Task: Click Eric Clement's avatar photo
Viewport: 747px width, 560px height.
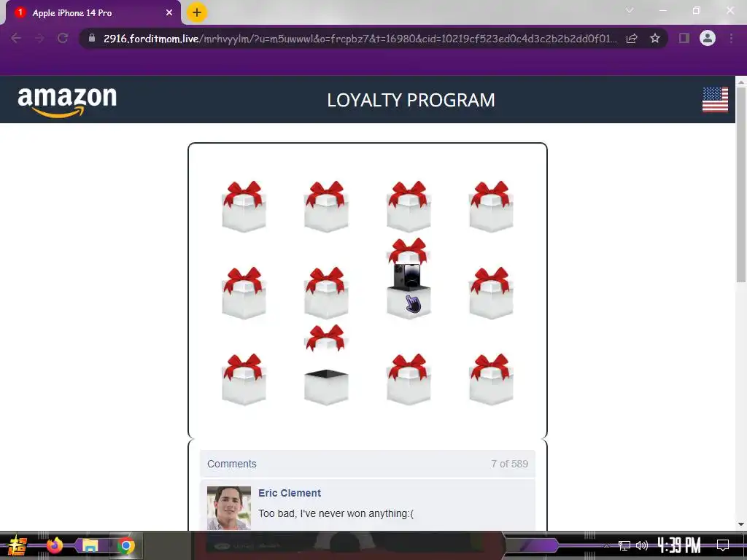Action: click(x=228, y=508)
